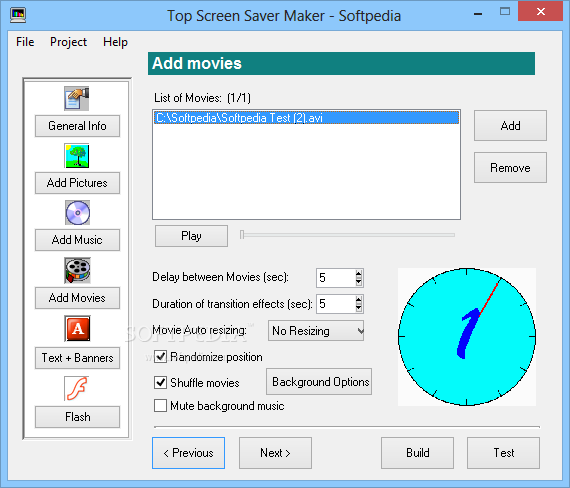Click the transition effects duration field
The width and height of the screenshot is (570, 488).
click(336, 304)
